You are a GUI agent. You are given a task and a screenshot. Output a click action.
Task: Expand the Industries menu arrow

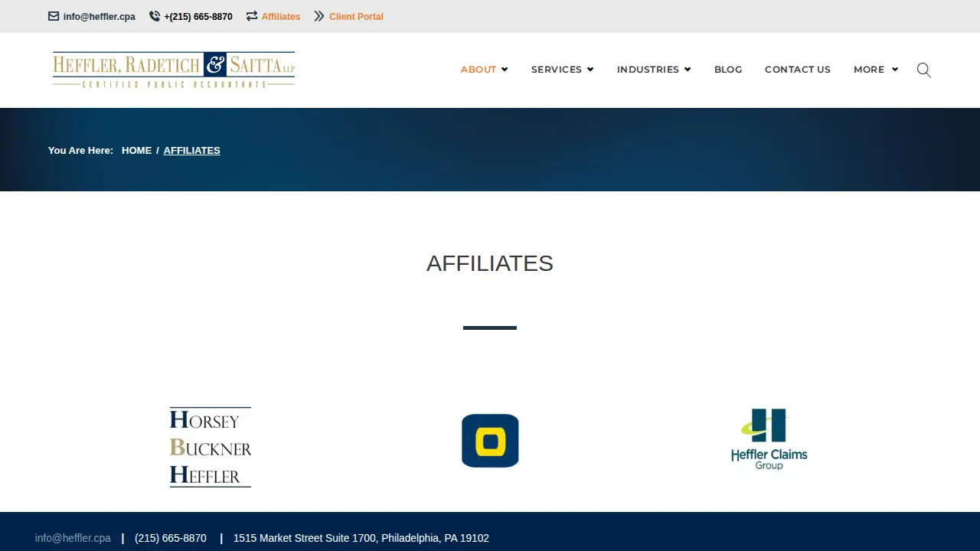(688, 70)
